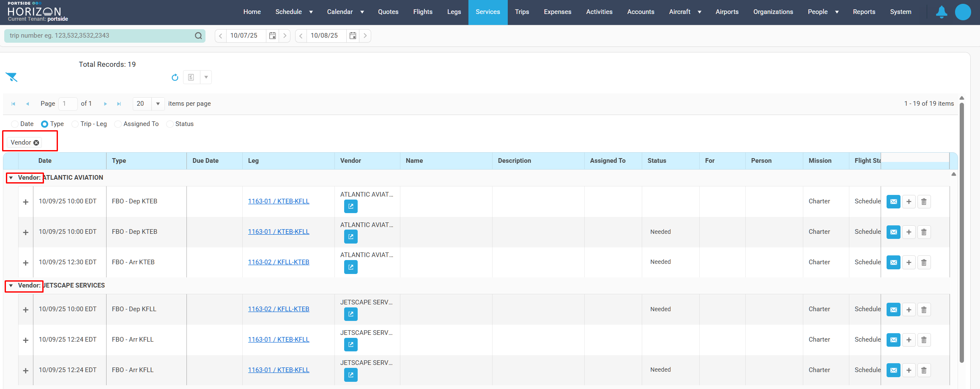980x389 pixels.
Task: Select the Date grouping radio button
Action: [15, 124]
